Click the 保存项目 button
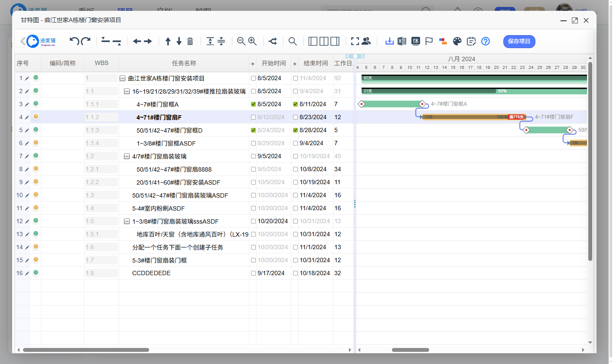This screenshot has width=613, height=364. click(519, 42)
